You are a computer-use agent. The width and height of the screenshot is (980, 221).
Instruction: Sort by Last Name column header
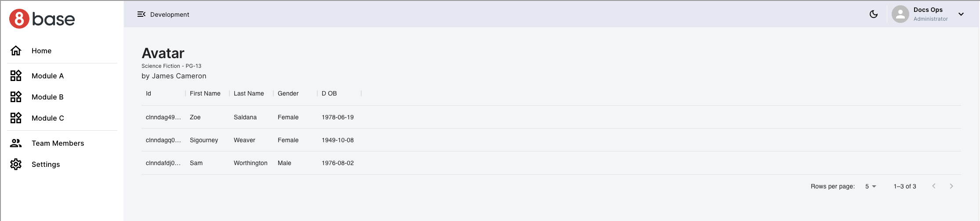coord(249,93)
